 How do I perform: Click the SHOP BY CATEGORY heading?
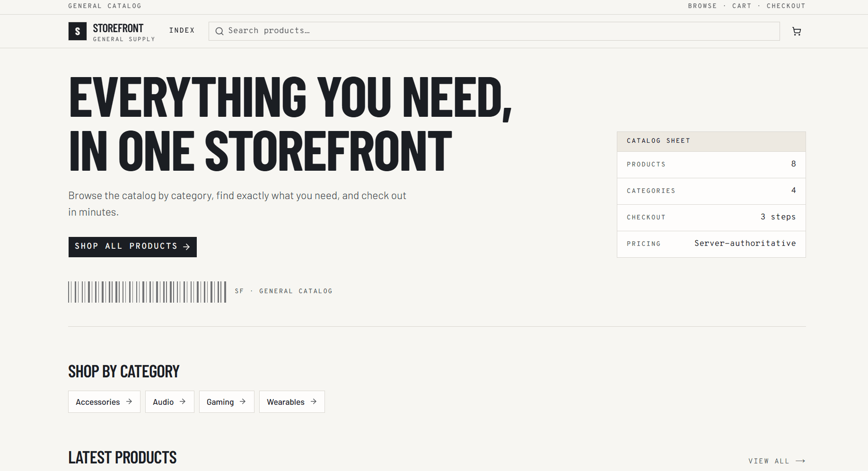124,372
